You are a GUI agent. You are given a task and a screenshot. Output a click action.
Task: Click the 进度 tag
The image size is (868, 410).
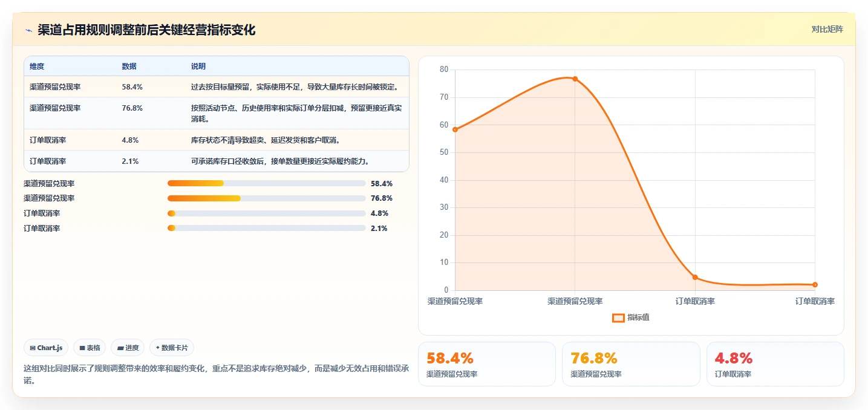128,348
